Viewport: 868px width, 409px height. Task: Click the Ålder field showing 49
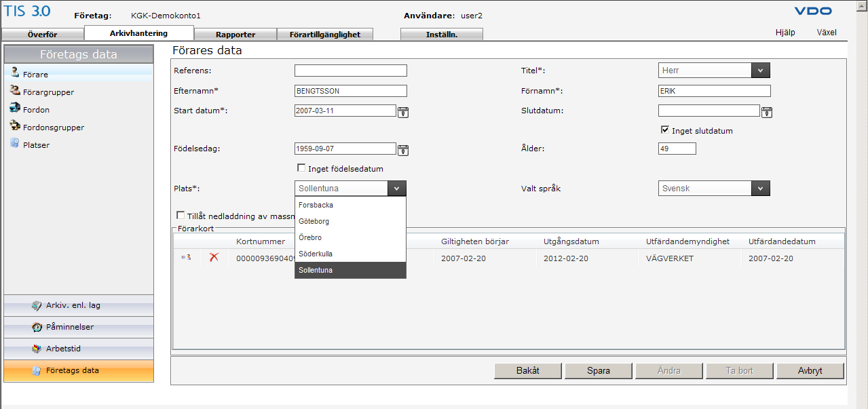coord(677,149)
